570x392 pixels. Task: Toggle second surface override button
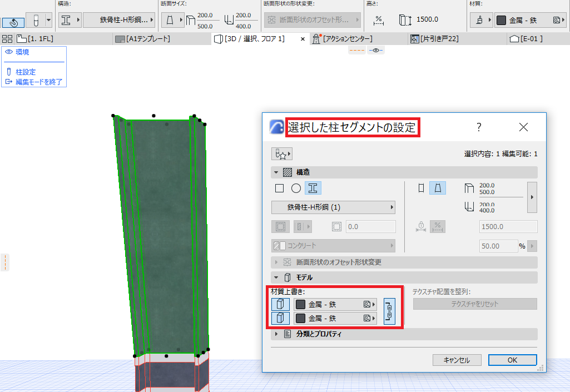[280, 318]
